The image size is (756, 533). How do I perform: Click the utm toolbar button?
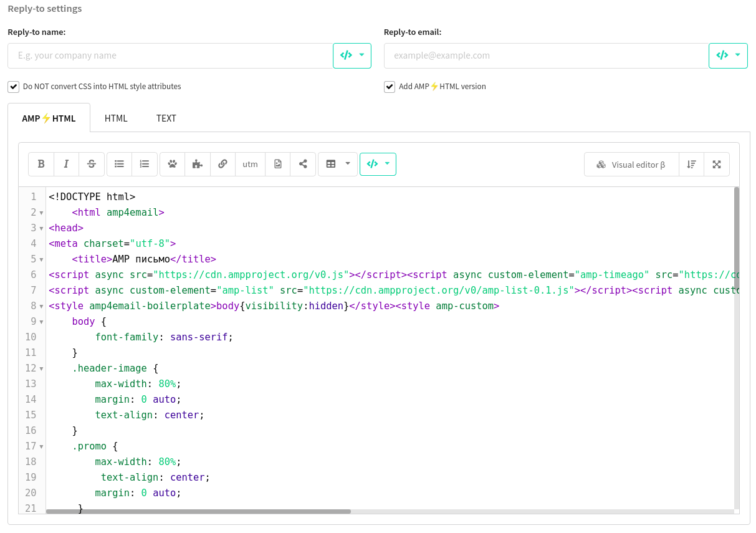coord(250,164)
